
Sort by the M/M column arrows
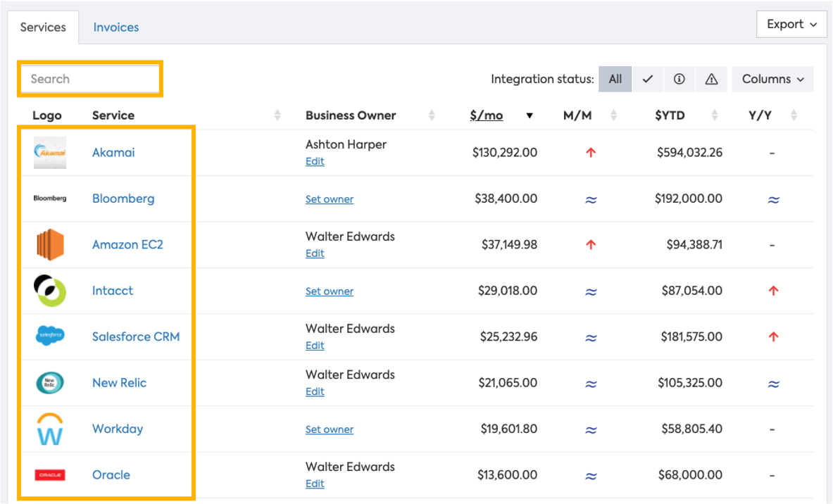pos(613,115)
